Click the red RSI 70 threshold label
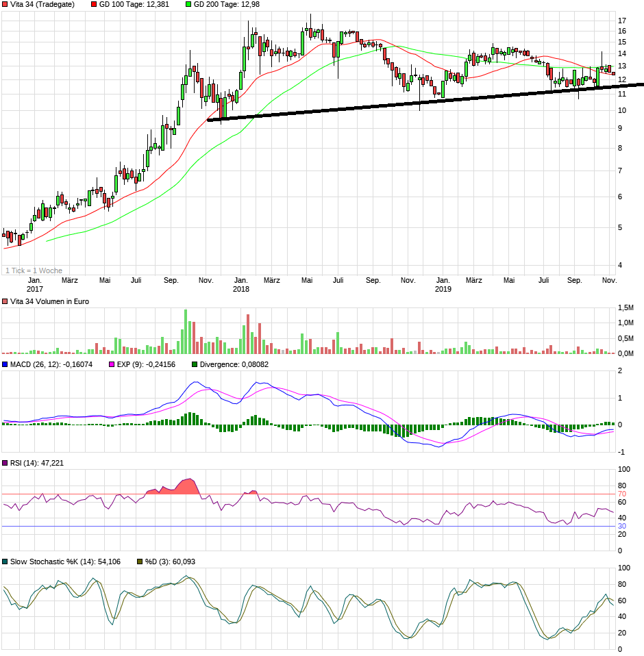 622,494
